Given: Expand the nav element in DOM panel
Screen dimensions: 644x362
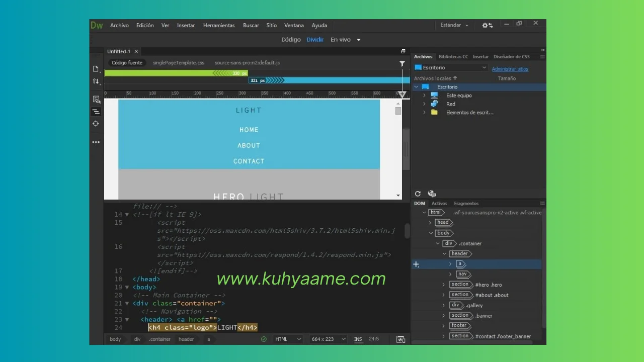Looking at the screenshot, I should (450, 274).
